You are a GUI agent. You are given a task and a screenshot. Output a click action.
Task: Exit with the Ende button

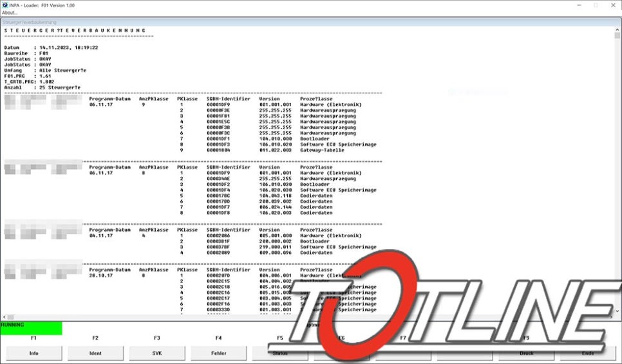coord(587,353)
